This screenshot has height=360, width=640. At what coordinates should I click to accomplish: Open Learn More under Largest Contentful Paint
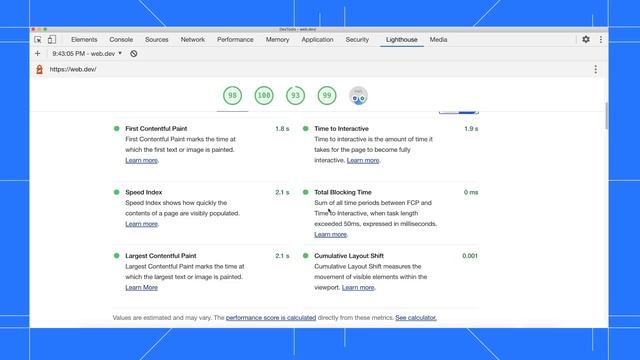(141, 288)
